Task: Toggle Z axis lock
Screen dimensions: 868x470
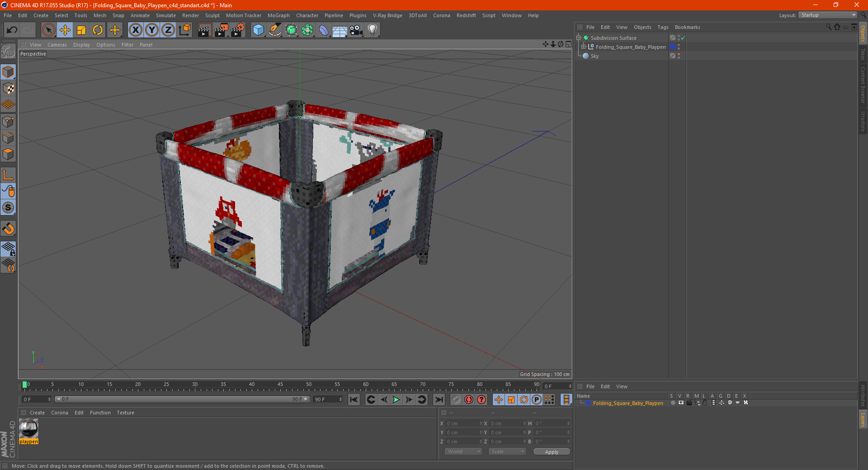Action: (168, 30)
